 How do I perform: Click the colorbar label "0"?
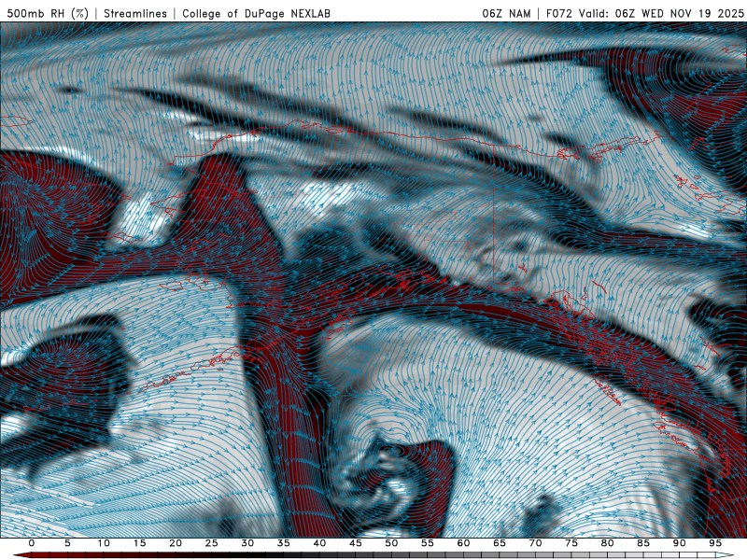(32, 543)
